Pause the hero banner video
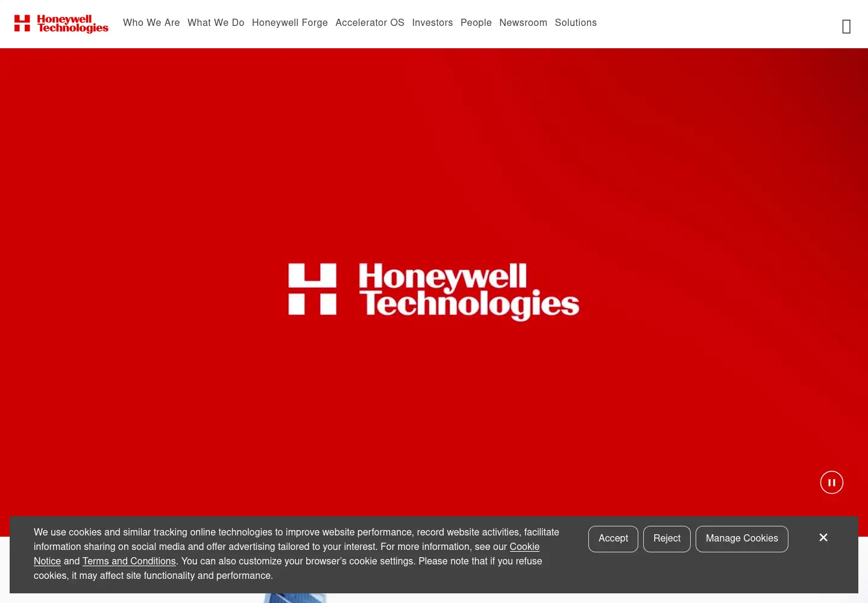This screenshot has height=603, width=868. coord(832,482)
